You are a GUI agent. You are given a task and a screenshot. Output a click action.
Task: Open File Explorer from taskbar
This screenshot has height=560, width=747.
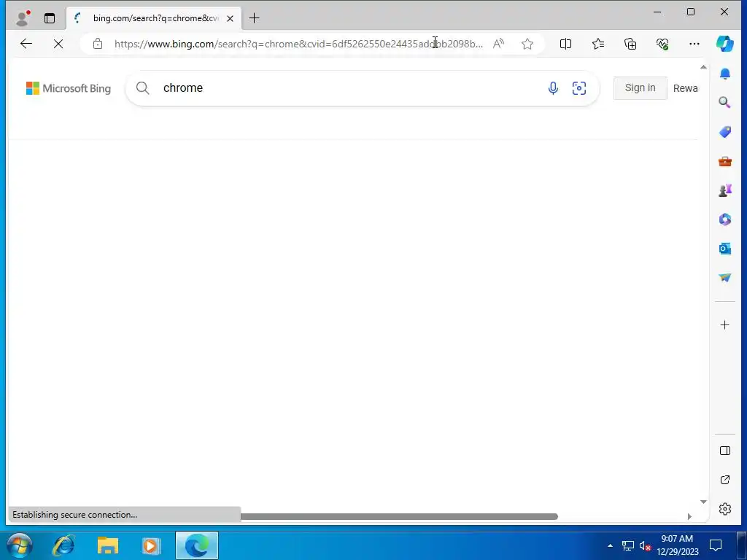108,545
